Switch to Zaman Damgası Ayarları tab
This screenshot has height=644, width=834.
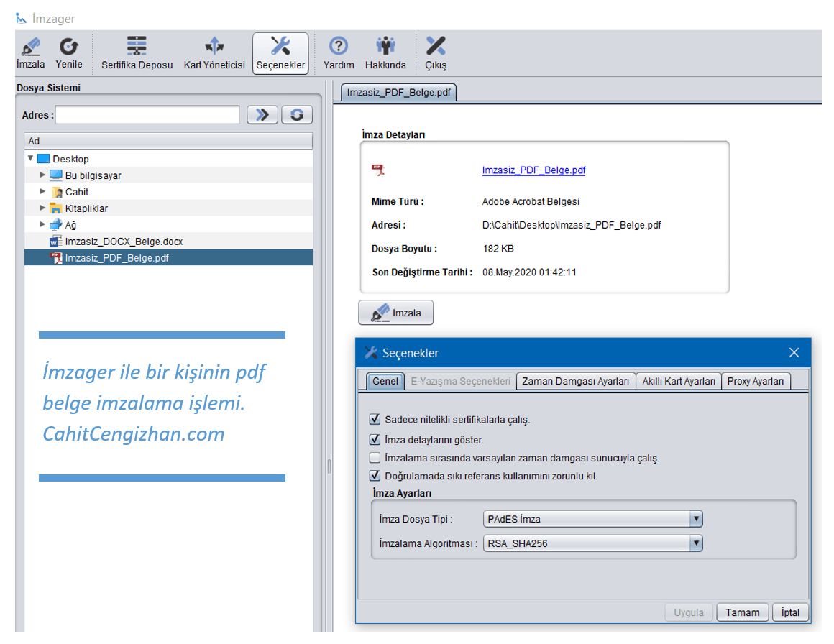pyautogui.click(x=575, y=381)
